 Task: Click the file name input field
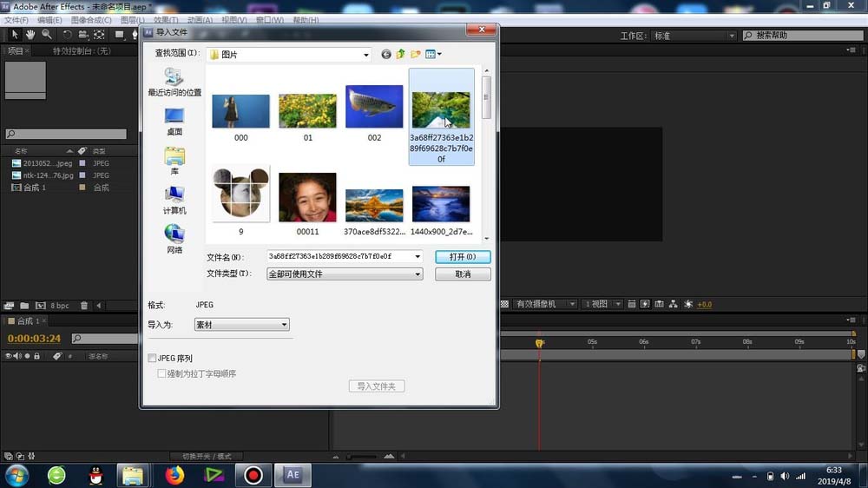pos(340,256)
